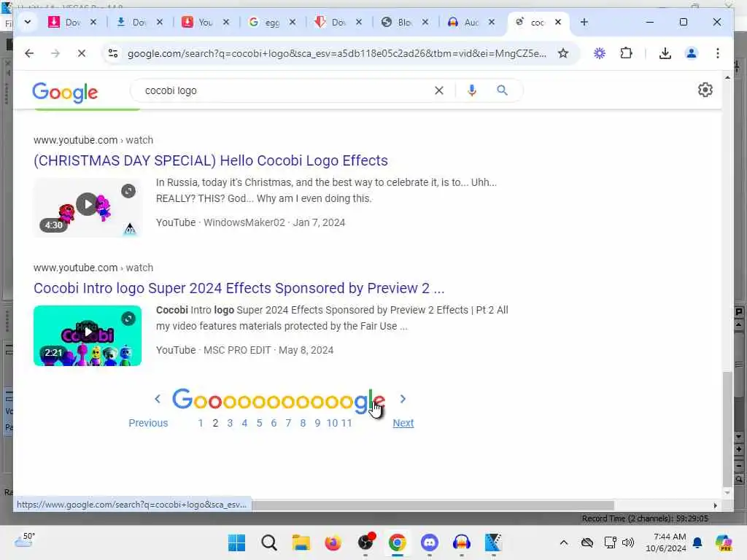
Task: Open volume control in system tray
Action: coord(628,542)
